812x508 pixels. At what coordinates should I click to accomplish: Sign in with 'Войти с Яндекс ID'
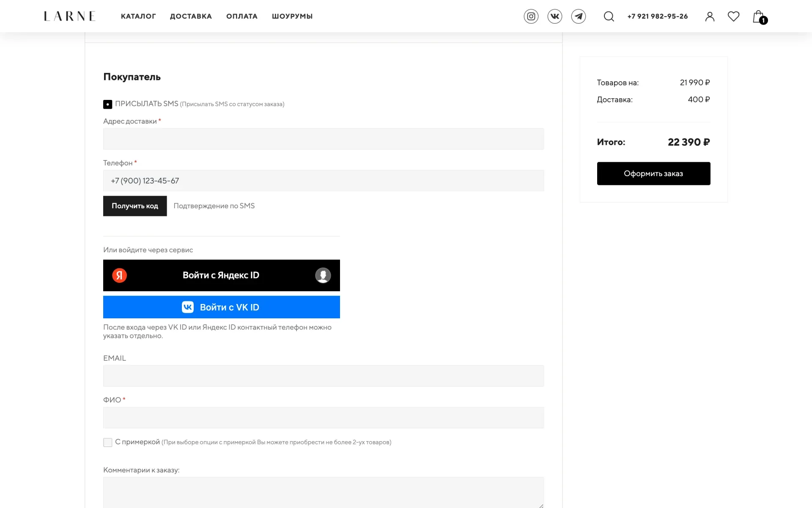click(222, 276)
